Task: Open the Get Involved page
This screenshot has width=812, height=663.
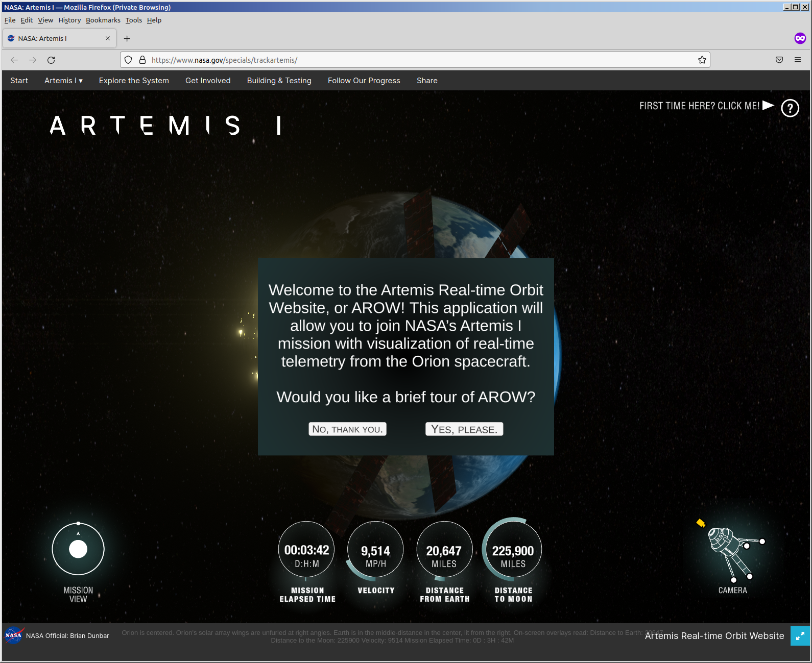Action: 208,81
